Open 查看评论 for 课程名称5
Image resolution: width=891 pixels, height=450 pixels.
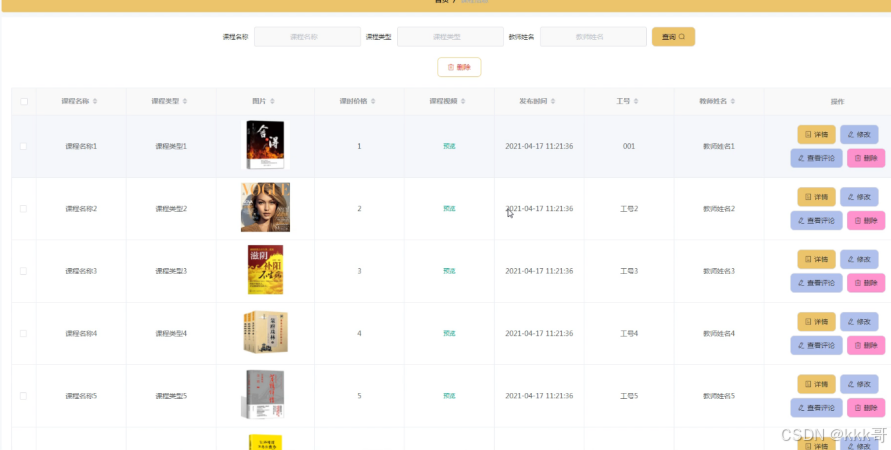(x=817, y=408)
